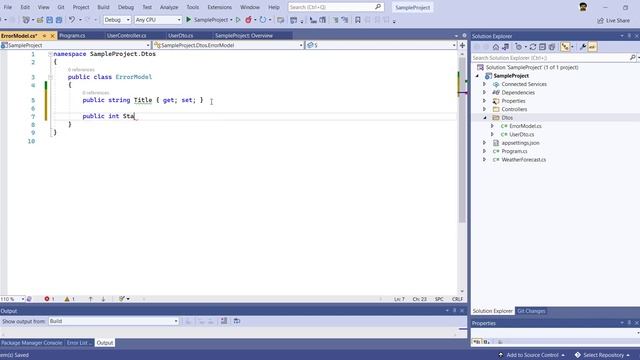Click the Hot Reload flame icon
This screenshot has width=640, height=360.
click(248, 20)
